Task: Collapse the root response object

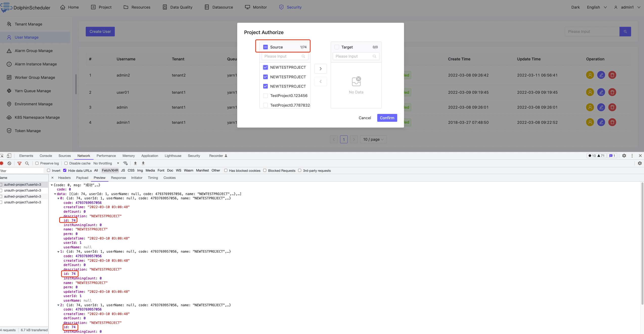Action: [x=52, y=185]
